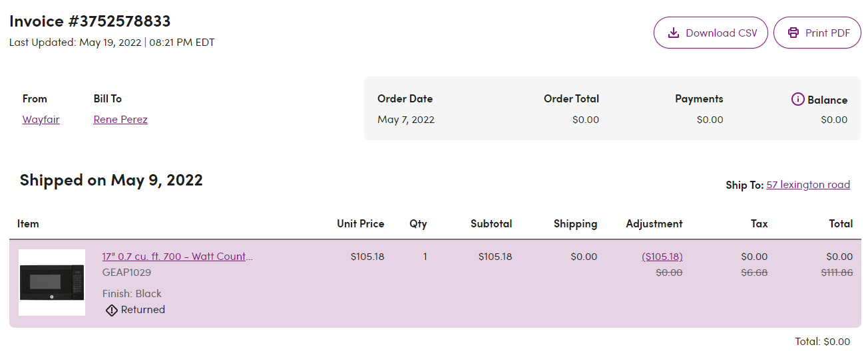This screenshot has width=868, height=351.
Task: Click the Shipped on May 9, 2022 heading
Action: tap(111, 179)
